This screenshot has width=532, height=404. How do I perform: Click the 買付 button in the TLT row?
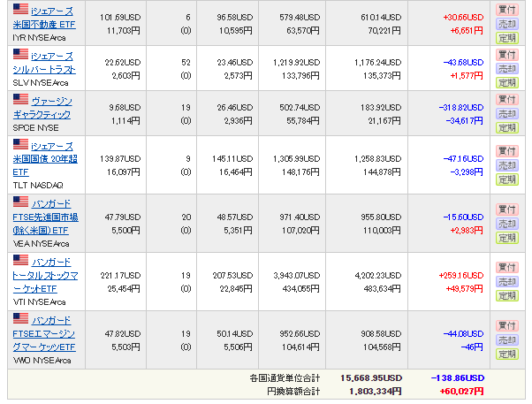(507, 151)
